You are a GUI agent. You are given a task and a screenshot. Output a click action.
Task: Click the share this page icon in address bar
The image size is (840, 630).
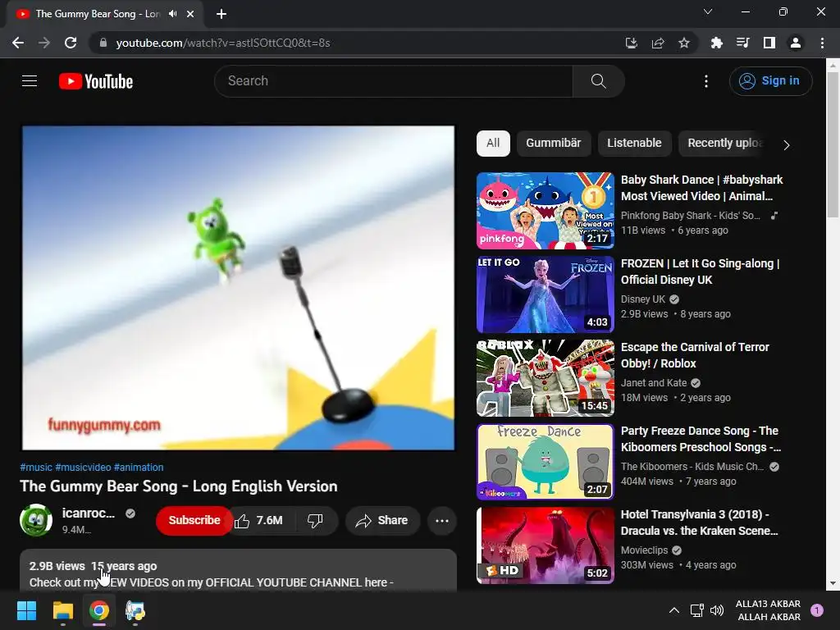(658, 43)
